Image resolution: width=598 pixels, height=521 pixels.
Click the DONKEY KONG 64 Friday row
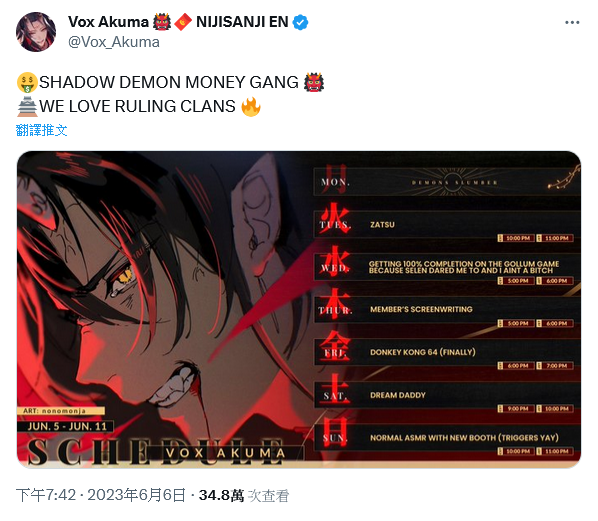coord(447,352)
